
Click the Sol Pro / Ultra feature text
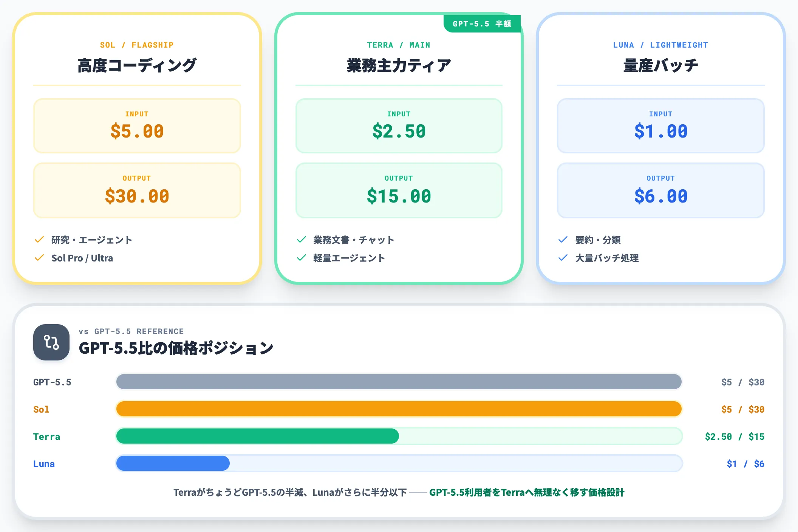[x=82, y=258]
